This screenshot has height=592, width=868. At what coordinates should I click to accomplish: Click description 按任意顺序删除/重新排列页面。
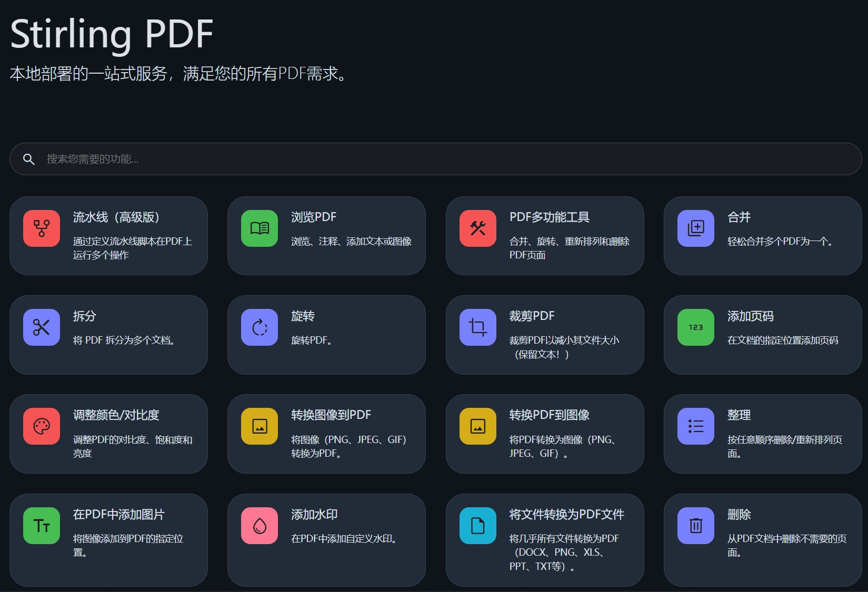click(785, 446)
